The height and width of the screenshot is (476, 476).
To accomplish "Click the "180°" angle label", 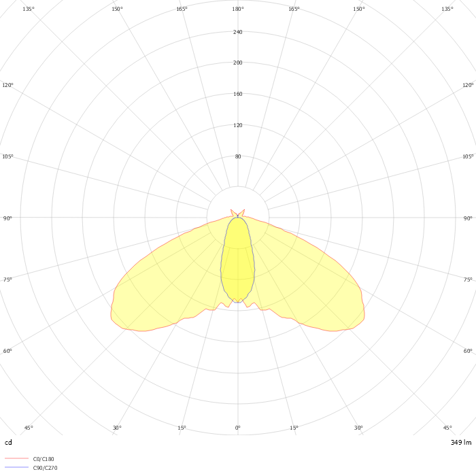I will pyautogui.click(x=238, y=9).
